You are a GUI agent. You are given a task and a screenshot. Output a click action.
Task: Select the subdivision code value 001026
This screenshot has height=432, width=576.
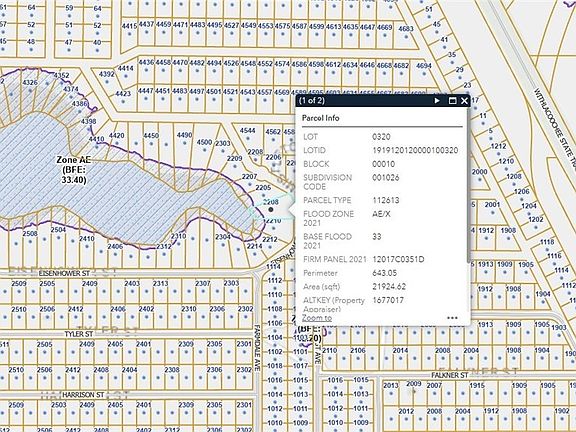[385, 177]
